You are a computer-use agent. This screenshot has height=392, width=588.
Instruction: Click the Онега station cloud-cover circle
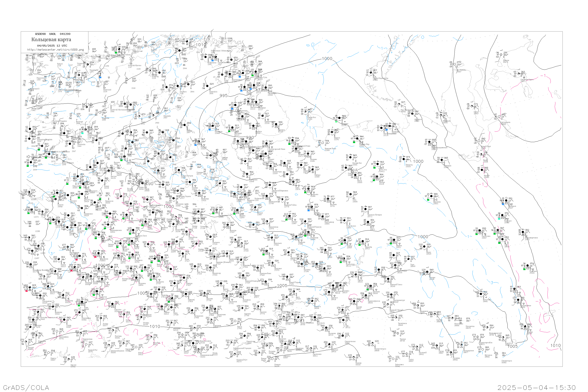[245, 161]
